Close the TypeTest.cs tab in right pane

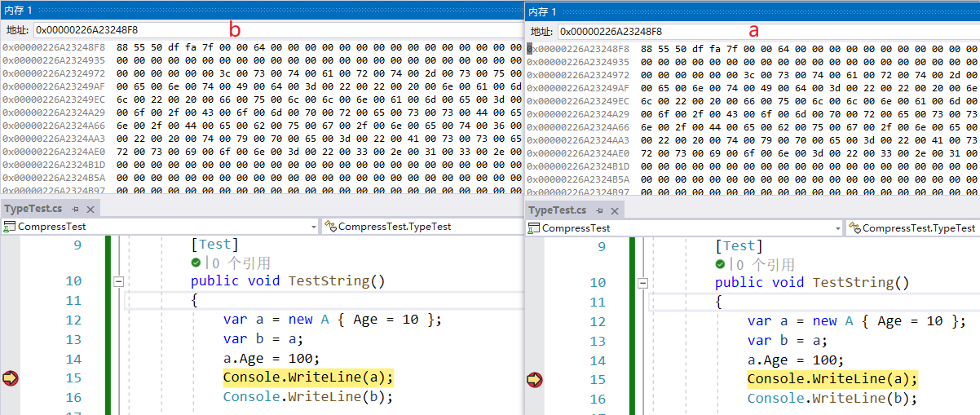click(x=613, y=210)
